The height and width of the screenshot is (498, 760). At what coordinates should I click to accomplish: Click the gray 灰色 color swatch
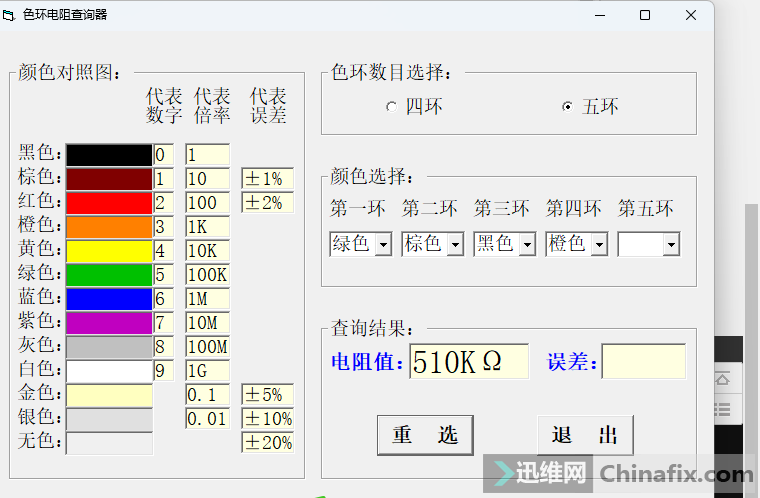(x=109, y=347)
